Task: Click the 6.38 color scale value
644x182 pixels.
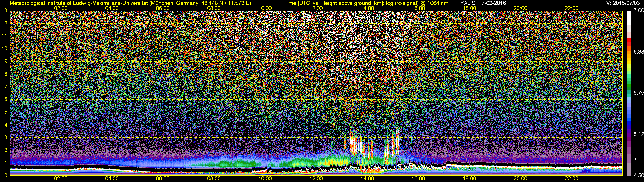Action: click(638, 52)
